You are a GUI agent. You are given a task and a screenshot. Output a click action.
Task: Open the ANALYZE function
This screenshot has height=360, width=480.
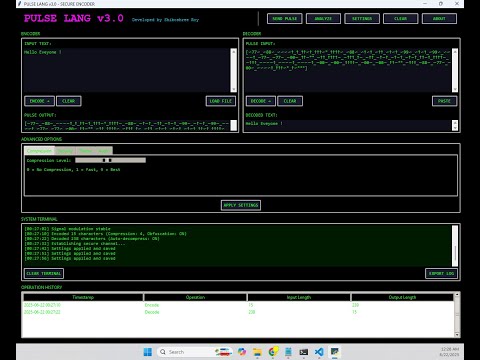point(323,19)
